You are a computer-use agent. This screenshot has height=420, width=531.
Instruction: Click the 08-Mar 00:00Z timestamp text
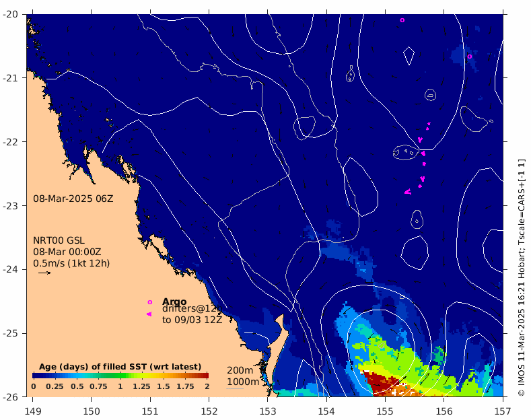tap(67, 252)
